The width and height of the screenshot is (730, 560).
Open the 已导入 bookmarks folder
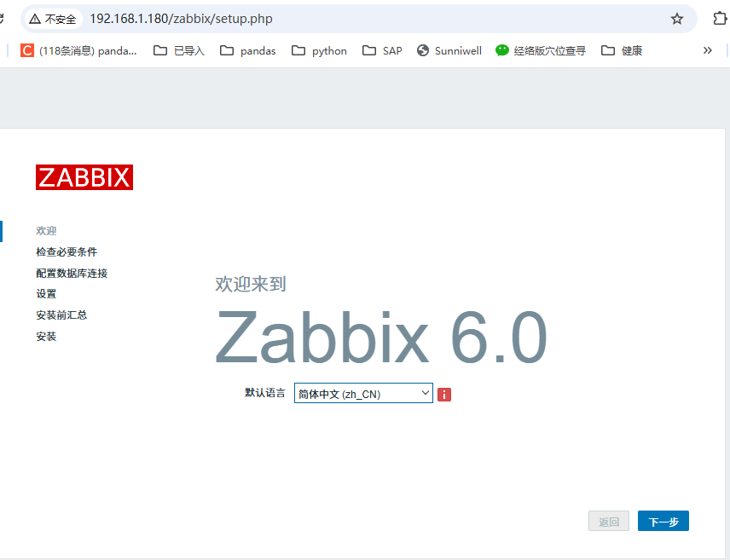[x=179, y=50]
